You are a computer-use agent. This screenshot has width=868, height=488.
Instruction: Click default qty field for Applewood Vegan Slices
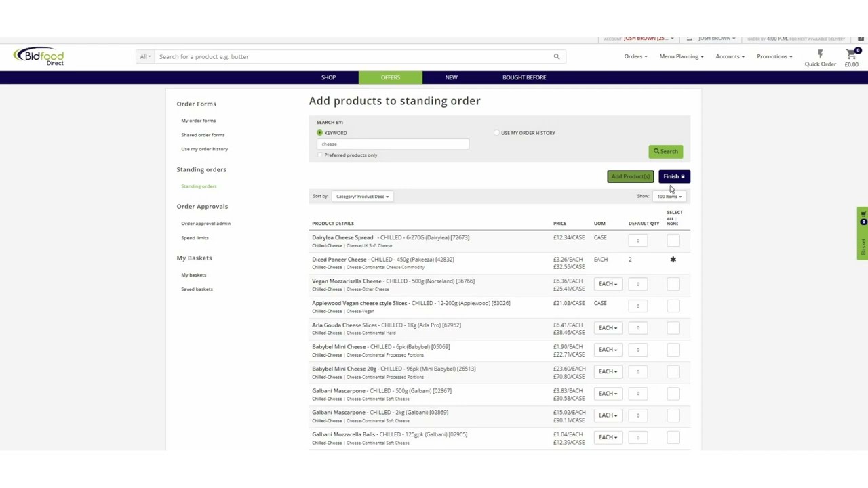[637, 306]
